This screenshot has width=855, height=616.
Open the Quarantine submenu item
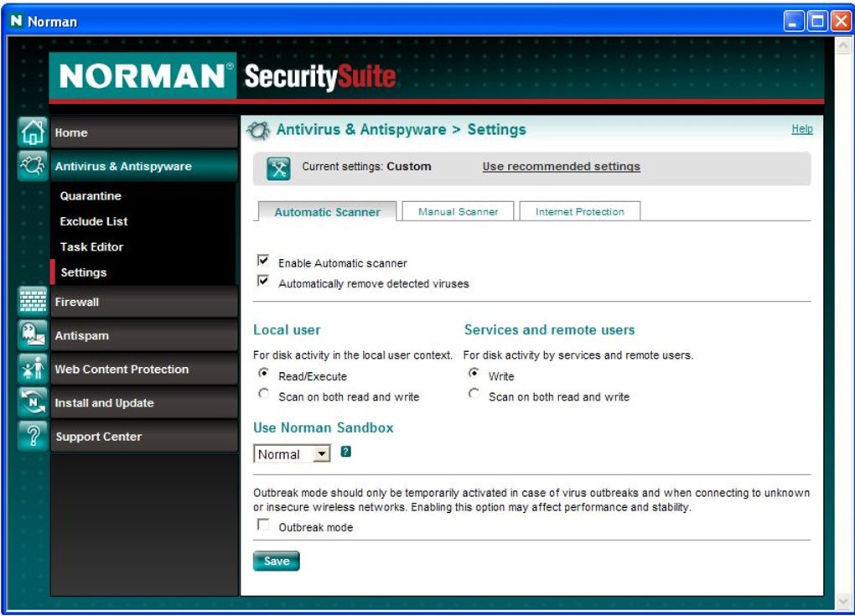(x=91, y=196)
